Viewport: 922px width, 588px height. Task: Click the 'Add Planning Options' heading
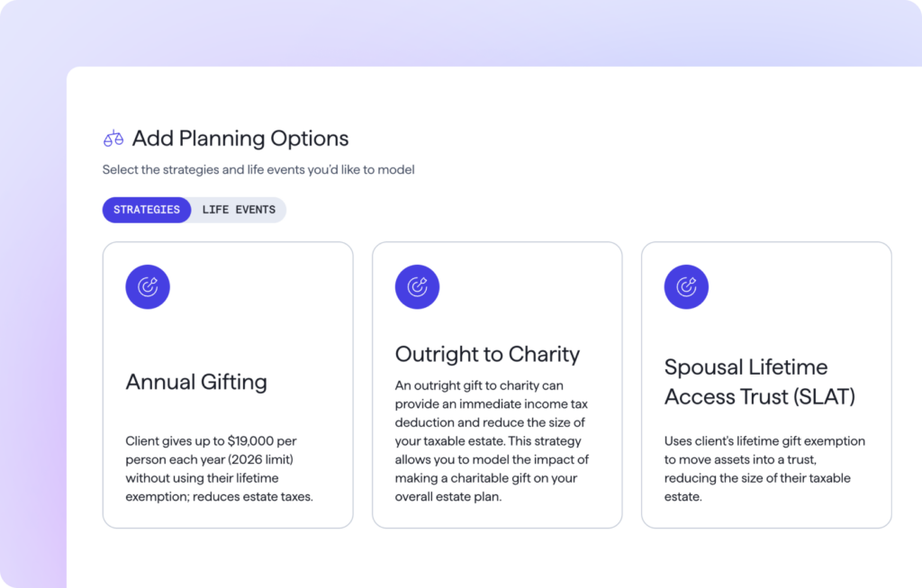click(x=240, y=139)
